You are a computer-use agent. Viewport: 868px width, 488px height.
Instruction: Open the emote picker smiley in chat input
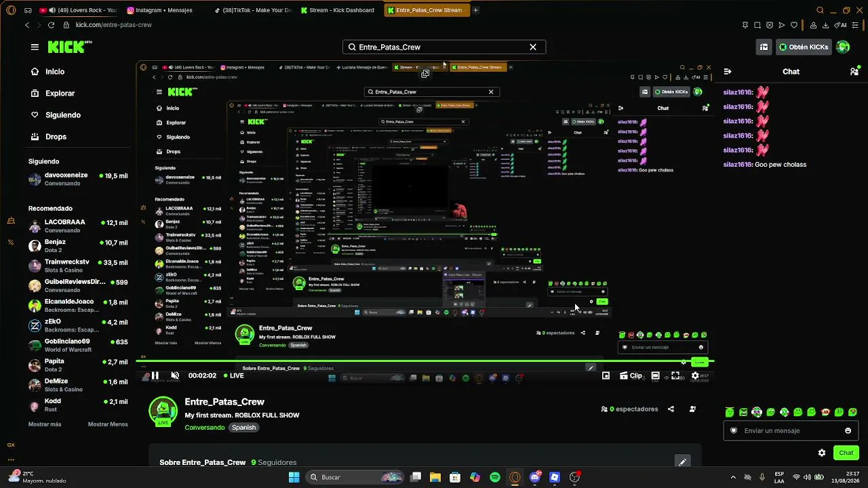click(x=848, y=430)
